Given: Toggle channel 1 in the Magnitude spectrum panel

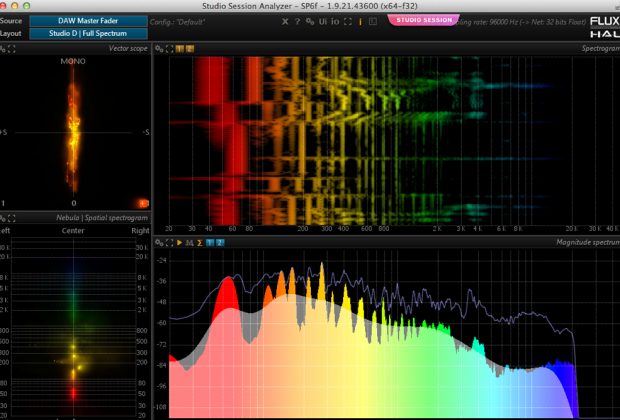Looking at the screenshot, I should pos(210,242).
